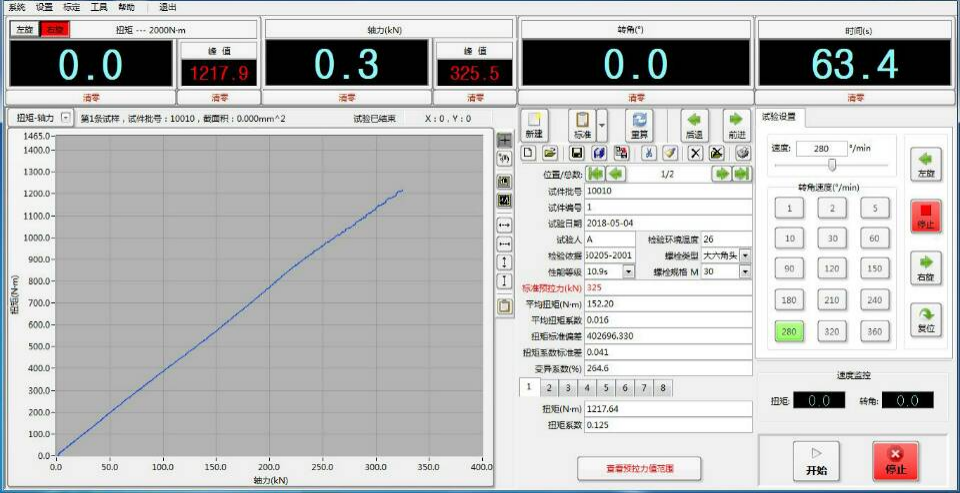Toggle the red 右旋 direction button at top left

click(53, 29)
